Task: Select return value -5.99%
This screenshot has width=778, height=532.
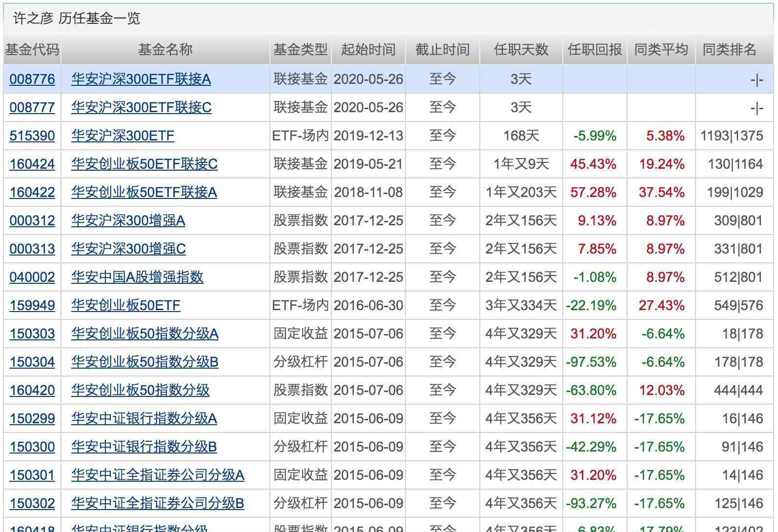Action: coord(595,136)
